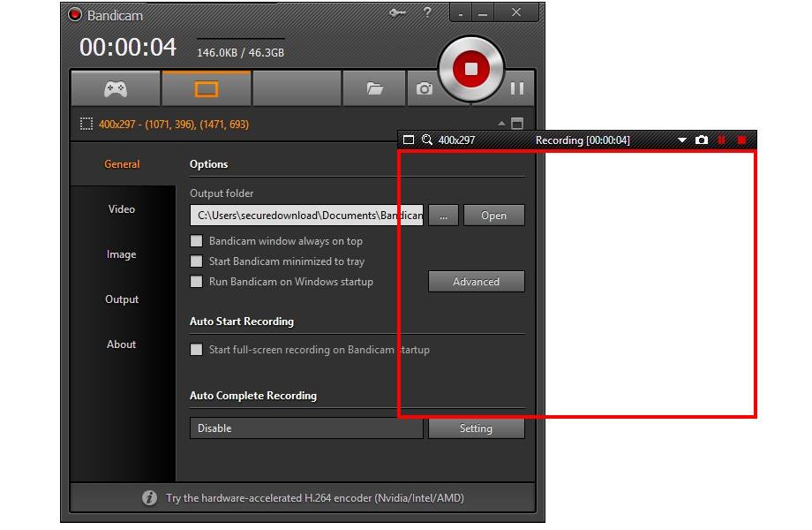This screenshot has width=812, height=530.
Task: Open output folder icon in toolbar
Action: click(374, 88)
